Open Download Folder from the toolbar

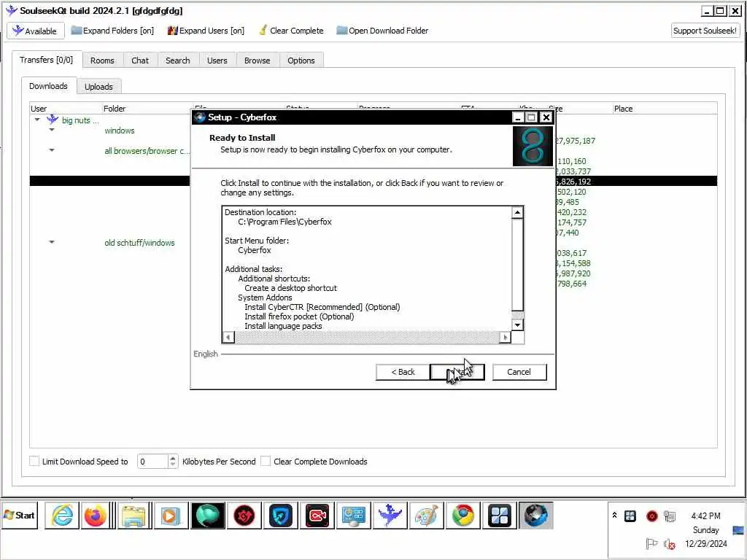[x=382, y=31]
